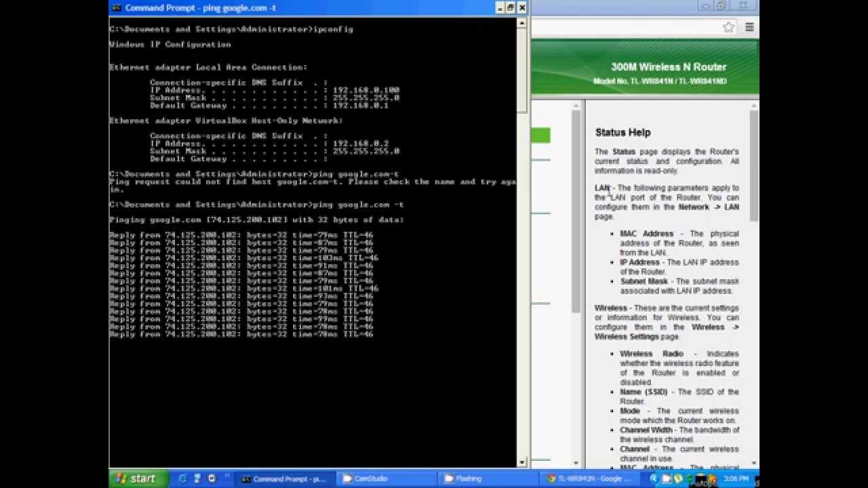The image size is (868, 488).
Task: Click the white document tray icon
Action: [x=666, y=479]
